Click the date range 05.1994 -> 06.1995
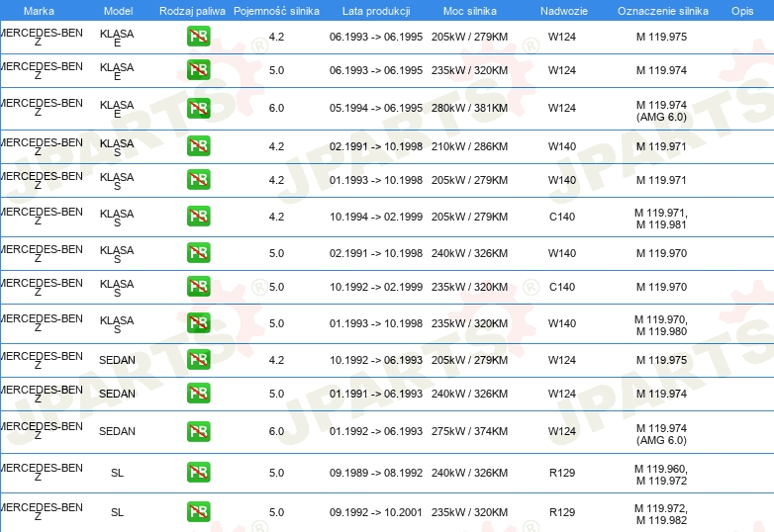 pyautogui.click(x=376, y=108)
